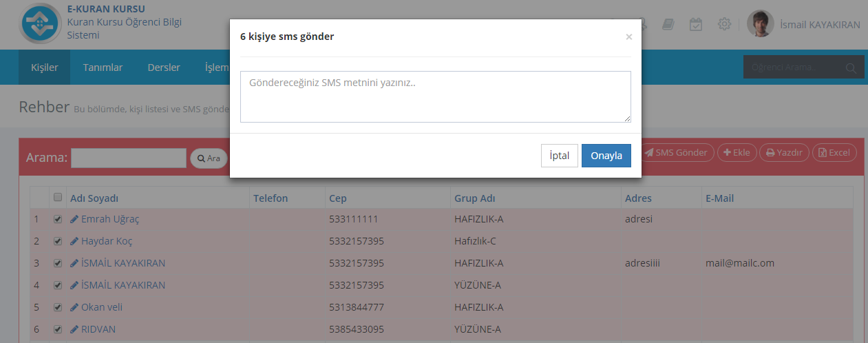Open the Tanımlar menu
The image size is (868, 343).
click(x=103, y=67)
